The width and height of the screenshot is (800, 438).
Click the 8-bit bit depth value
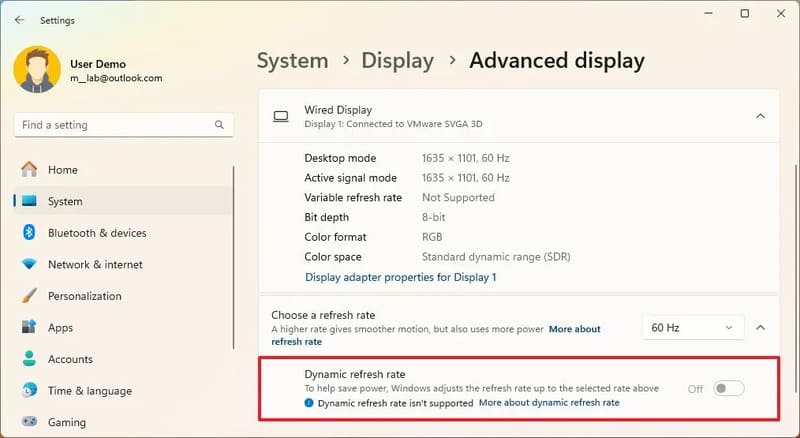[434, 217]
